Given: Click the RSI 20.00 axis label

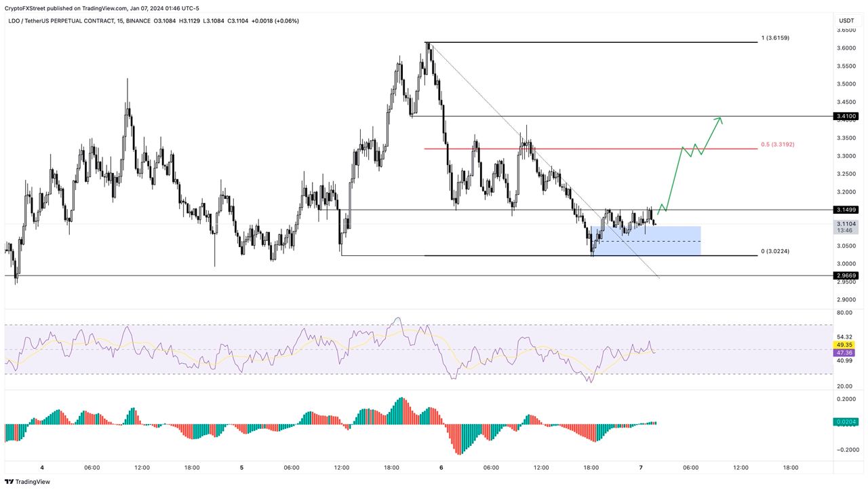Looking at the screenshot, I should pyautogui.click(x=845, y=386).
